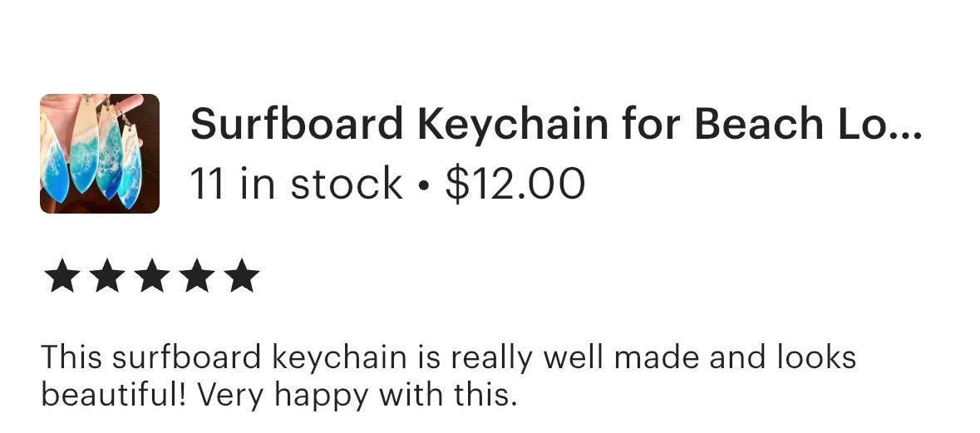The width and height of the screenshot is (980, 433).
Task: Select the fourth rating star
Action: point(196,276)
